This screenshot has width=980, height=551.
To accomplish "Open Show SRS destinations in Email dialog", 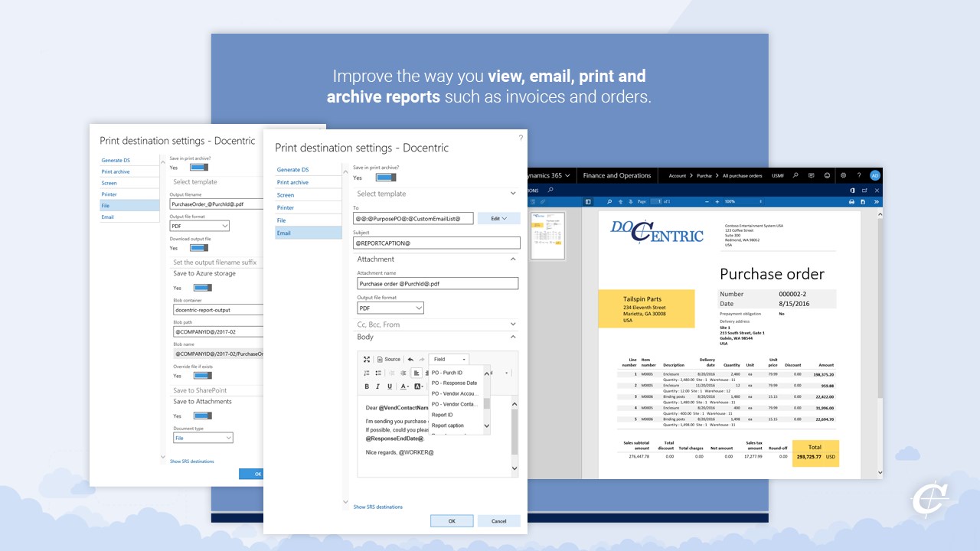I will 377,507.
